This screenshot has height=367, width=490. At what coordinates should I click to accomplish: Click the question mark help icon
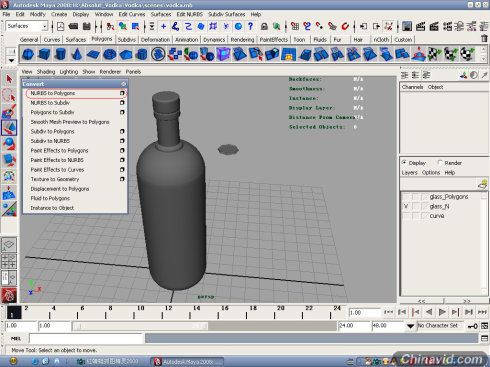click(251, 26)
